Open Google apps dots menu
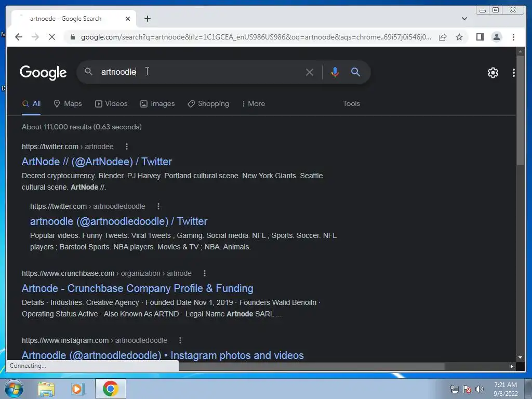532x399 pixels. pos(514,73)
